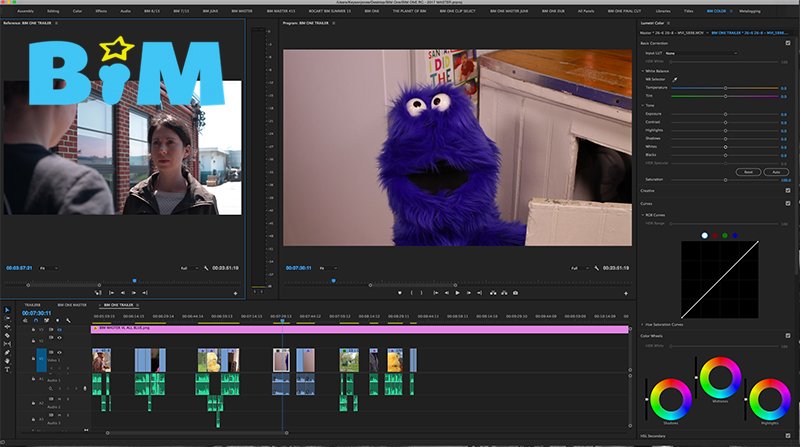Image resolution: width=800 pixels, height=447 pixels.
Task: Toggle V3 track eye visibility
Action: 59,330
